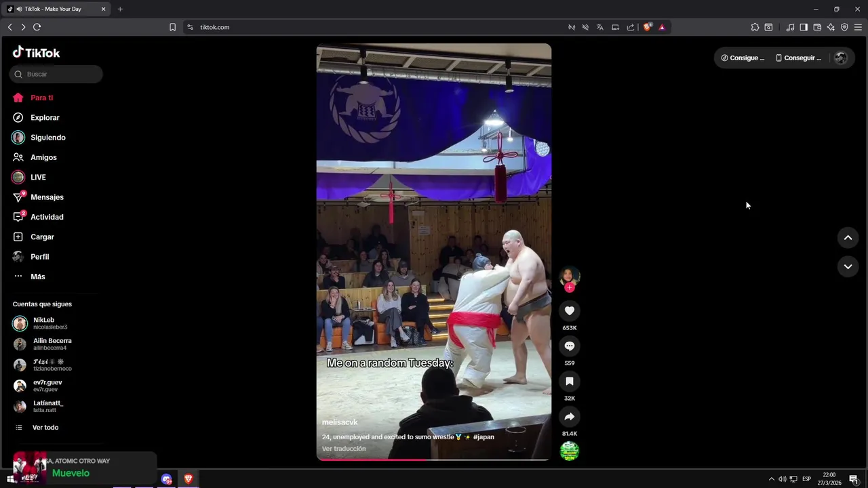Open Leo AI sparkle icon

point(831,27)
